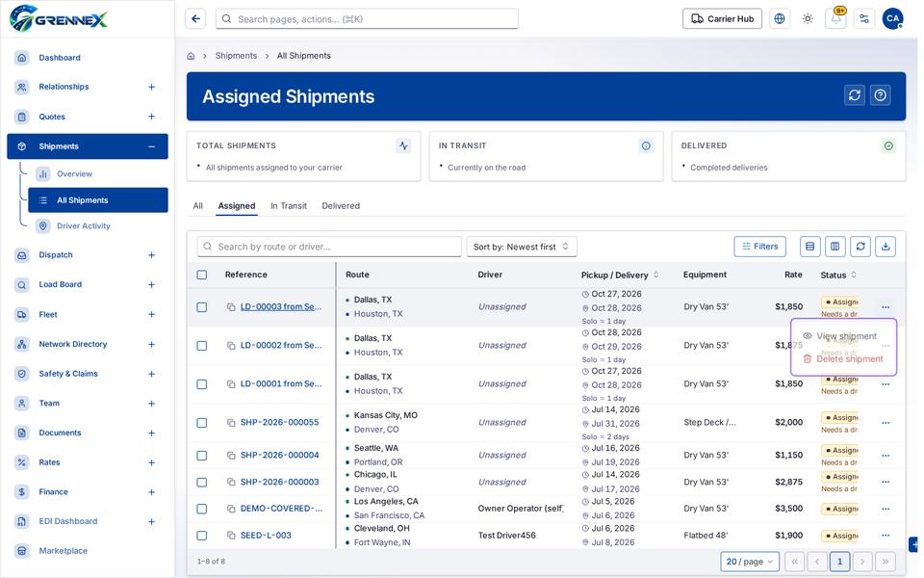Viewport: 924px width, 578px height.
Task: Open the Sort by Newest first dropdown
Action: click(522, 247)
